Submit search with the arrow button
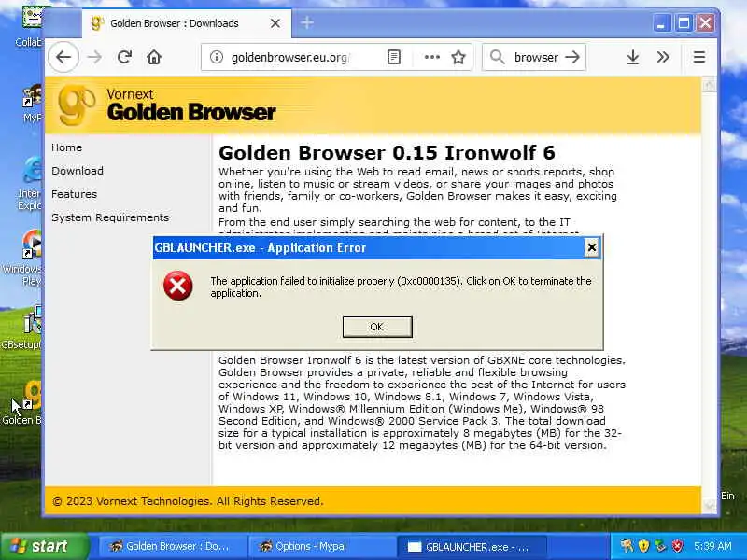This screenshot has height=560, width=747. [572, 57]
